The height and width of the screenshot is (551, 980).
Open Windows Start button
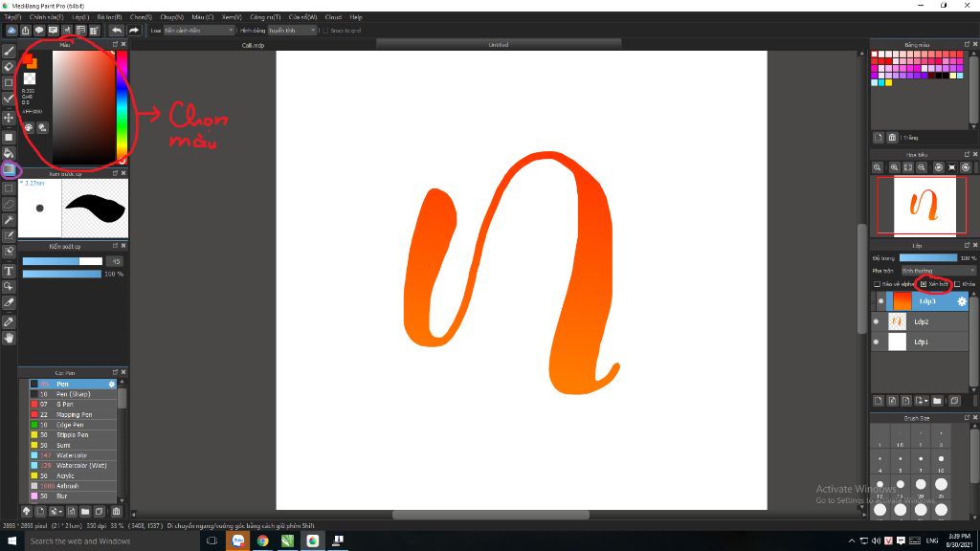click(x=11, y=540)
